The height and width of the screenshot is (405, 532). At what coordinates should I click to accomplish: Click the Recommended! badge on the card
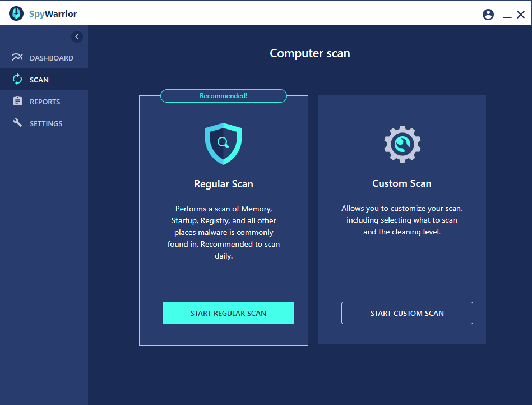click(x=223, y=96)
